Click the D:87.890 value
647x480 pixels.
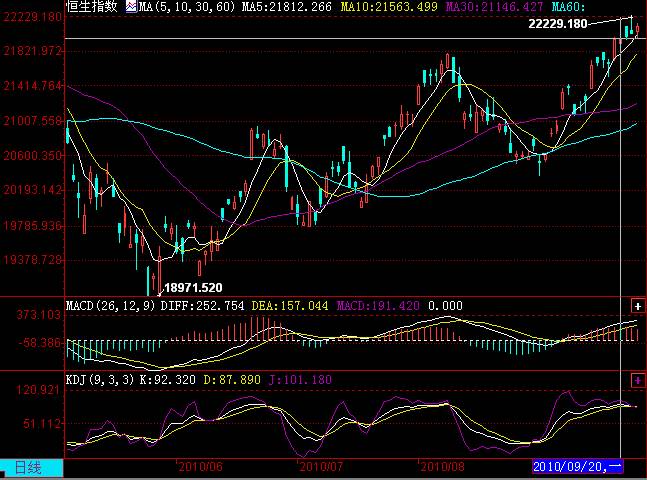232,380
